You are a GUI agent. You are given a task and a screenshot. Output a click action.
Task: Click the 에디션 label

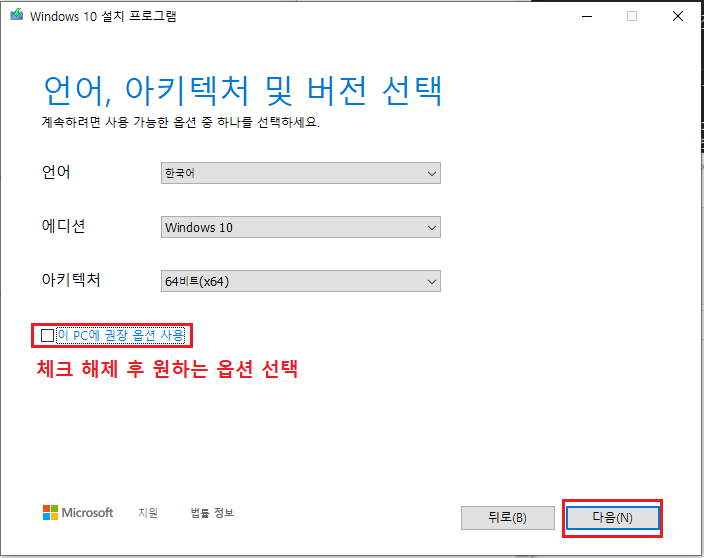coord(63,226)
